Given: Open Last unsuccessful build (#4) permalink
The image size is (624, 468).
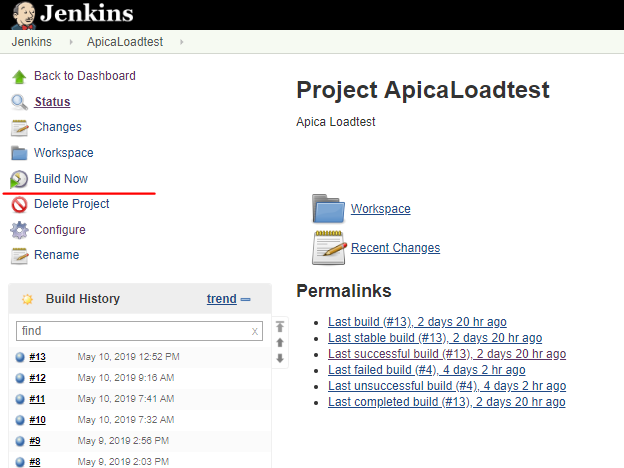Looking at the screenshot, I should (x=447, y=386).
